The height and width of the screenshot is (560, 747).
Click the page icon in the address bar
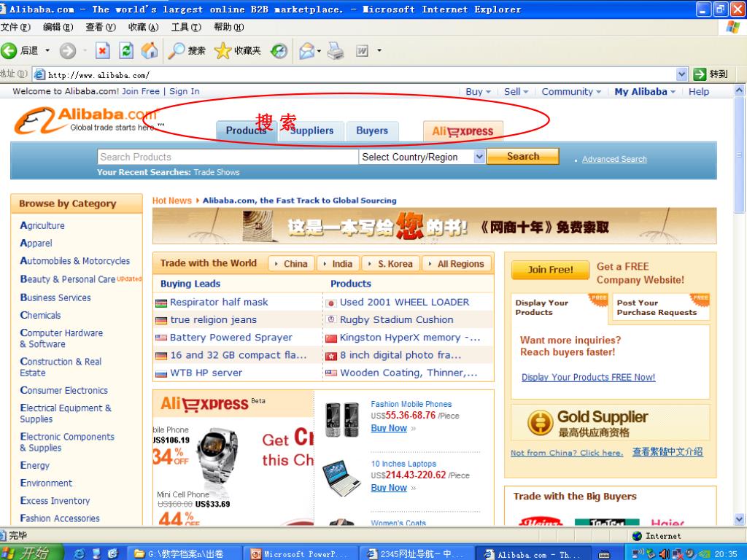[40, 74]
